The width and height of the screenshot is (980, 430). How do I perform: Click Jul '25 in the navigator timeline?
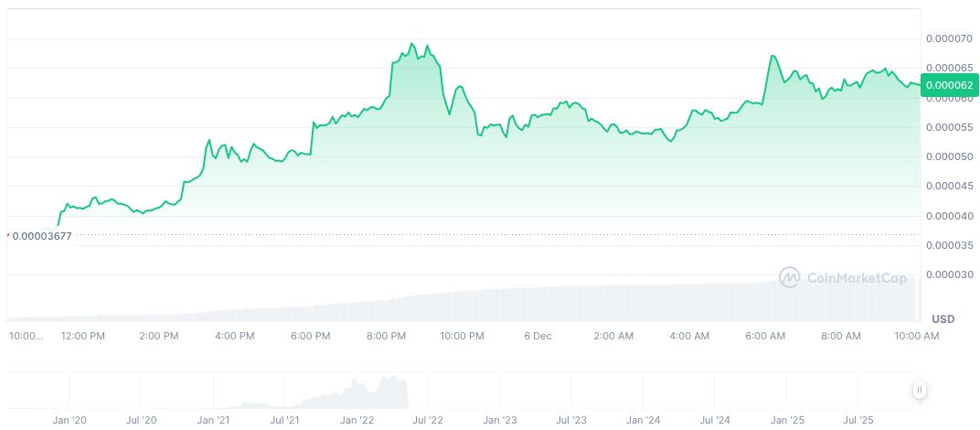857,420
